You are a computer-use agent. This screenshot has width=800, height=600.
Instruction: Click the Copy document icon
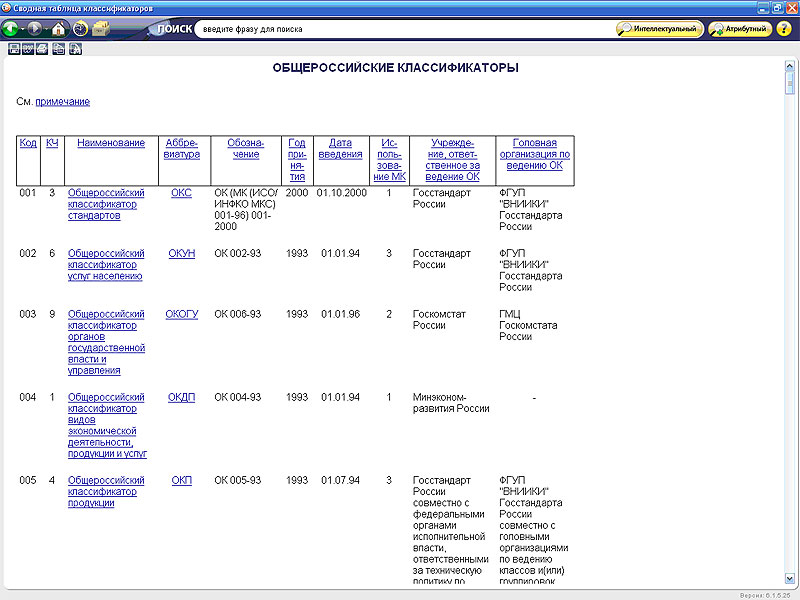coord(58,49)
